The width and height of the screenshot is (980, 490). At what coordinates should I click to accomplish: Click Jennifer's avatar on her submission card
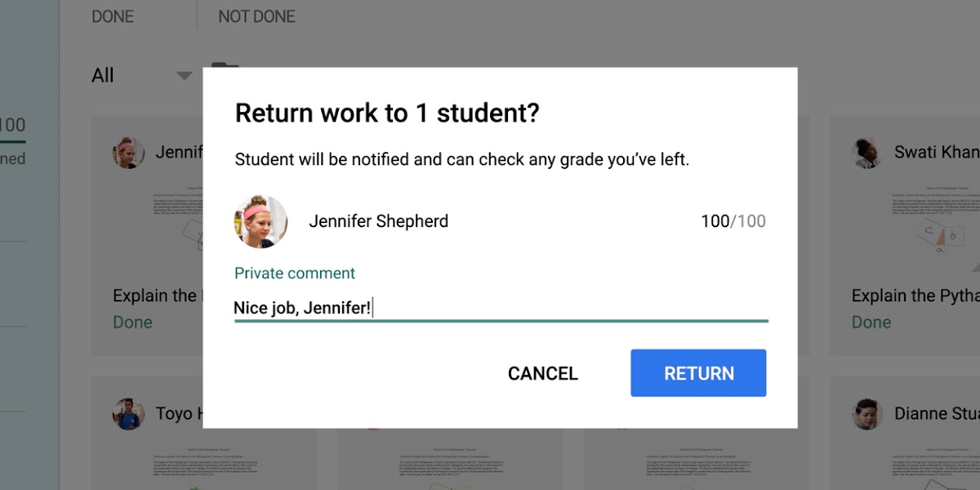tap(128, 153)
